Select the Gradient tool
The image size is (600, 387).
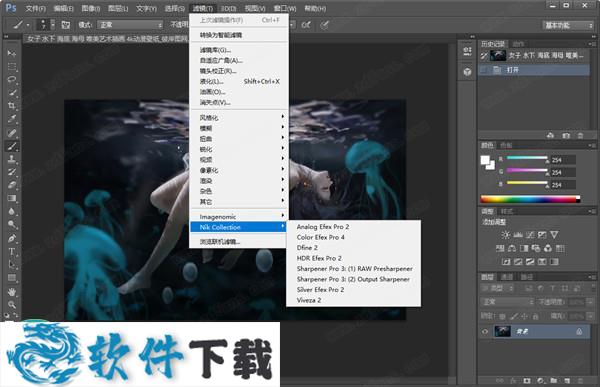pos(11,198)
